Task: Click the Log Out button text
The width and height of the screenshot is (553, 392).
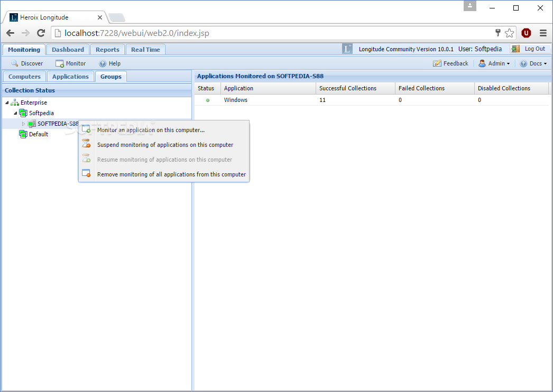Action: coord(534,49)
